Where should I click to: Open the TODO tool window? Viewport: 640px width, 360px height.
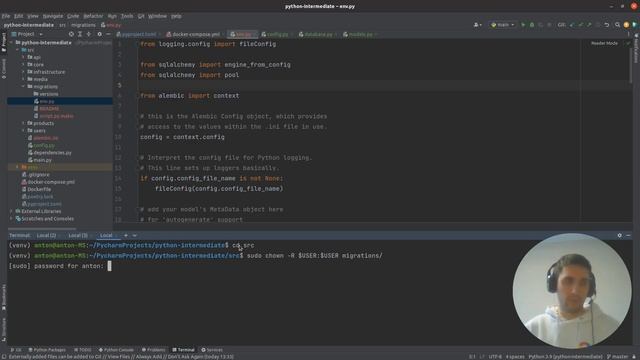[x=83, y=350]
